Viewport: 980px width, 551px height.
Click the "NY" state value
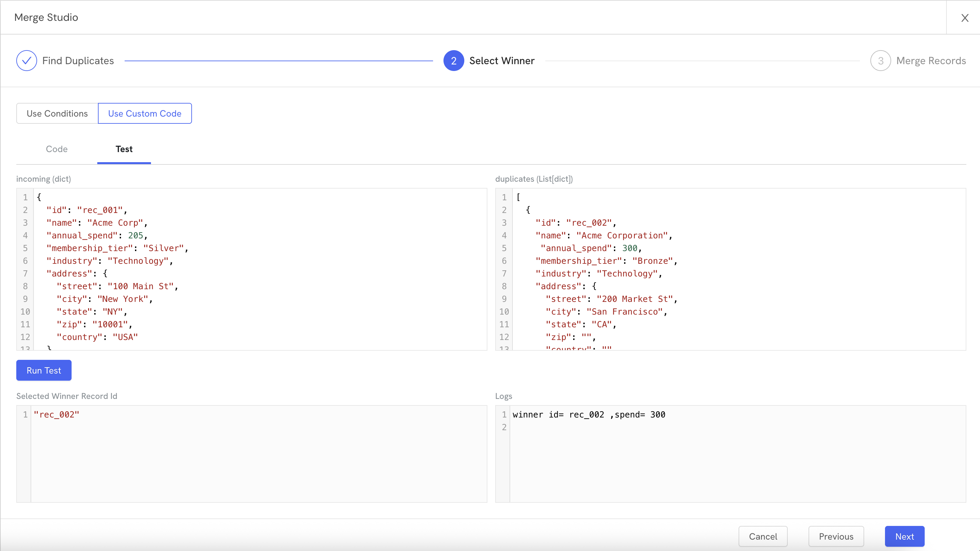[113, 312]
